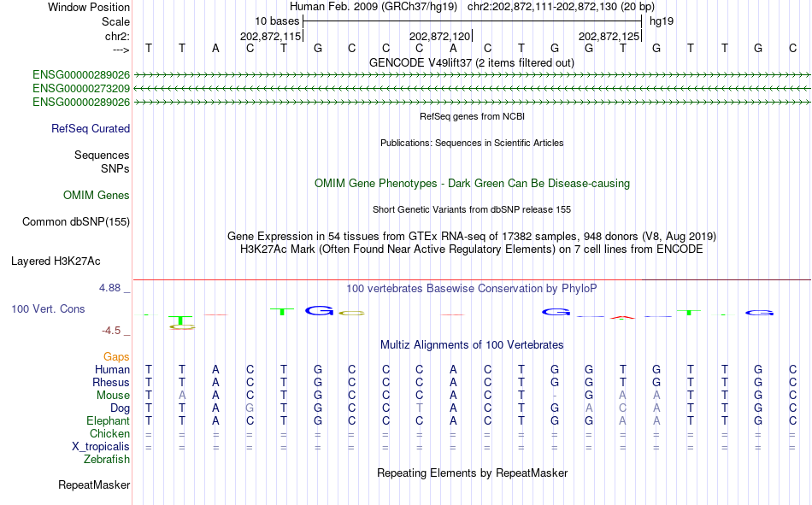Select the Scale track label
This screenshot has width=812, height=505.
115,21
